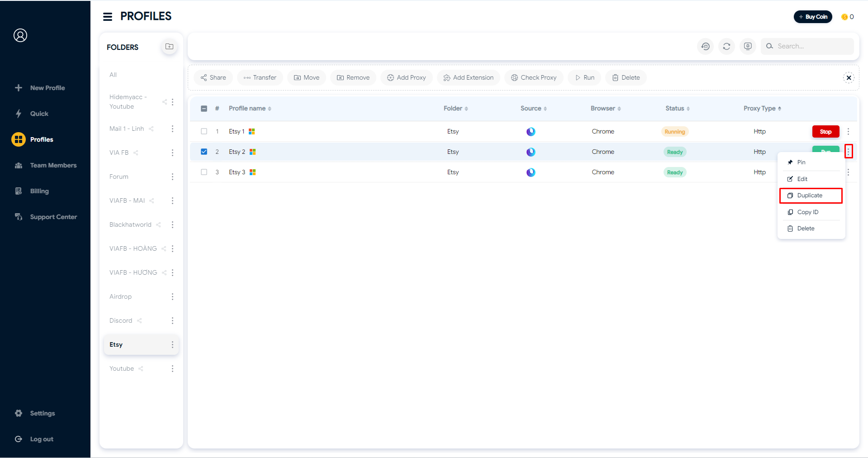Click the screen display icon beside search

click(x=748, y=46)
